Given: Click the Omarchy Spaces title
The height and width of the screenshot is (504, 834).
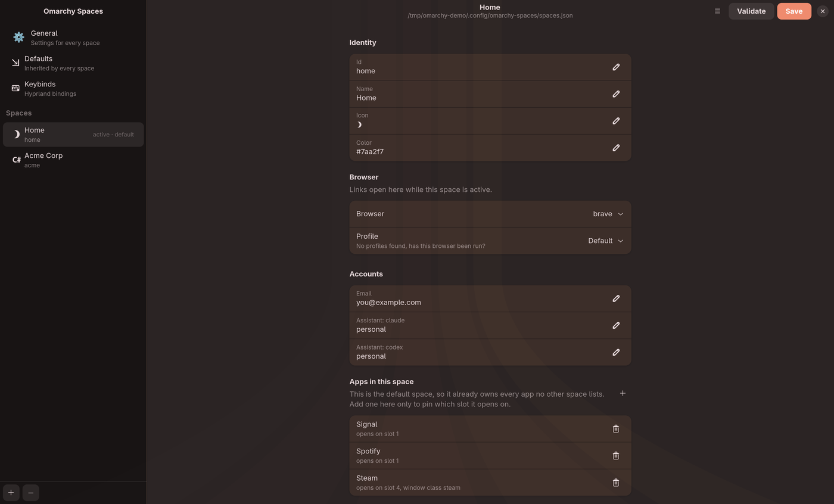Looking at the screenshot, I should tap(73, 11).
